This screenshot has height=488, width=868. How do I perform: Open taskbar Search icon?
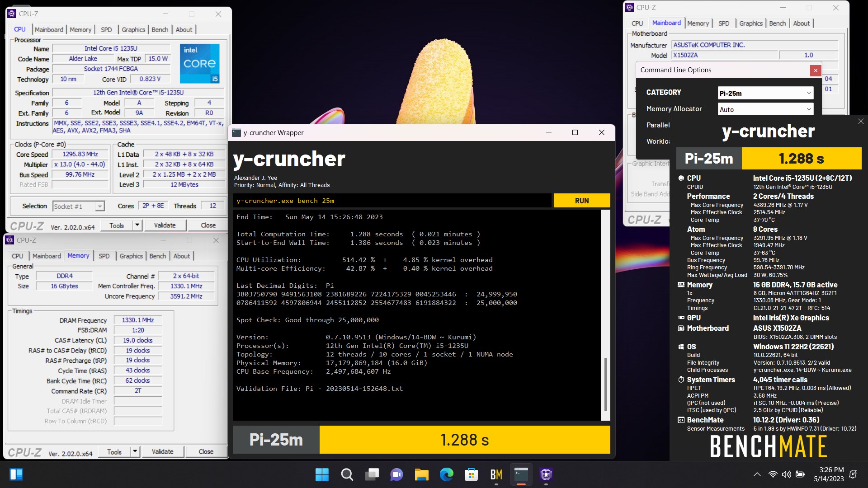[x=347, y=474]
